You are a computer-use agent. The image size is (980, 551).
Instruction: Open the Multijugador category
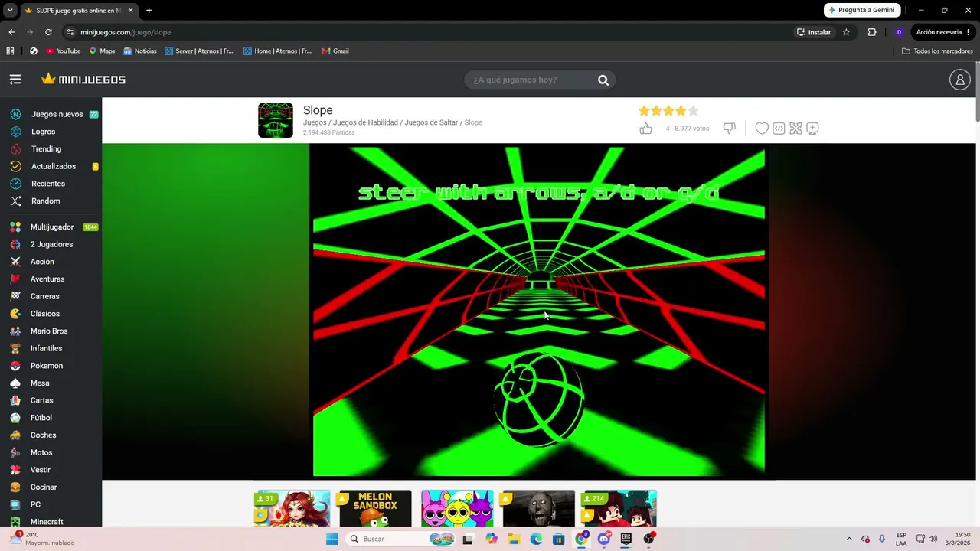[x=52, y=227]
